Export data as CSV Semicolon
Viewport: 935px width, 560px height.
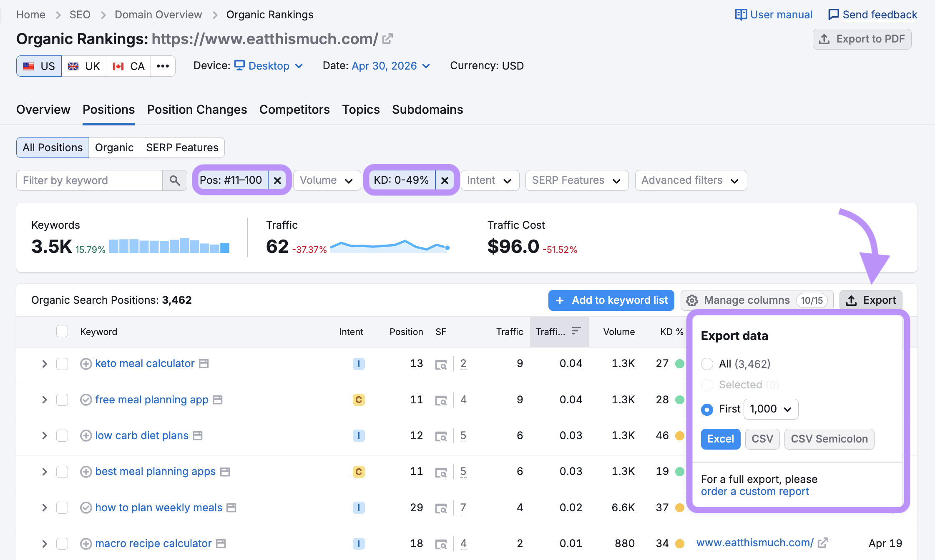[x=829, y=439]
